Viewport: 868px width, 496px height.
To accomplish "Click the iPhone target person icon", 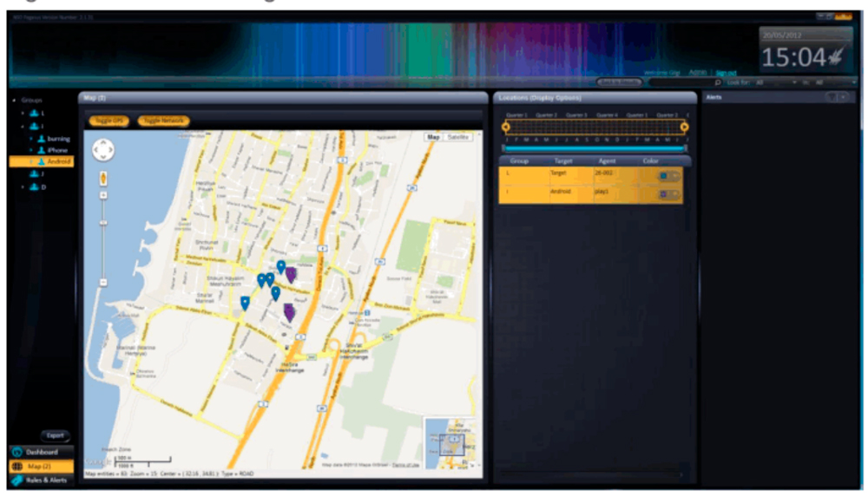I will click(x=41, y=150).
